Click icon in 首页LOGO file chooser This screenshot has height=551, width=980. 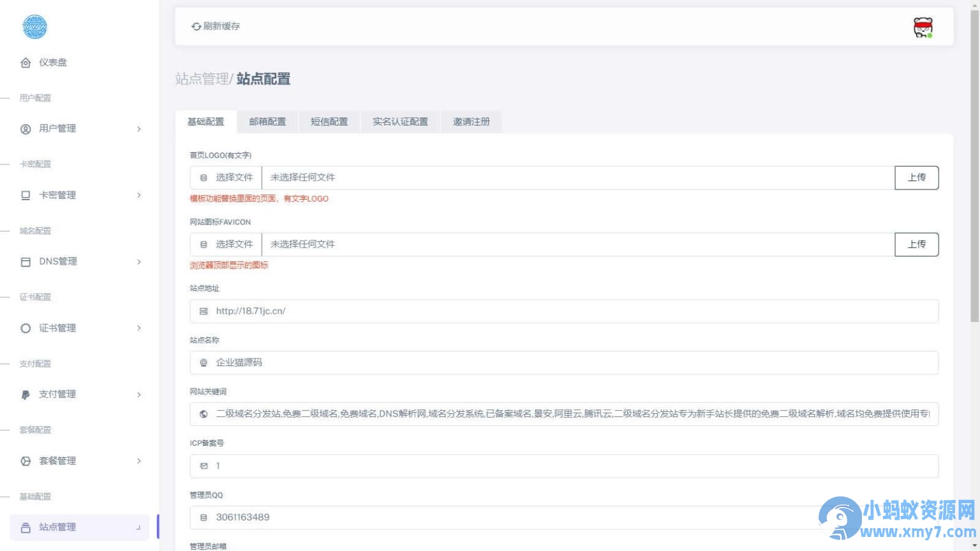coord(204,178)
